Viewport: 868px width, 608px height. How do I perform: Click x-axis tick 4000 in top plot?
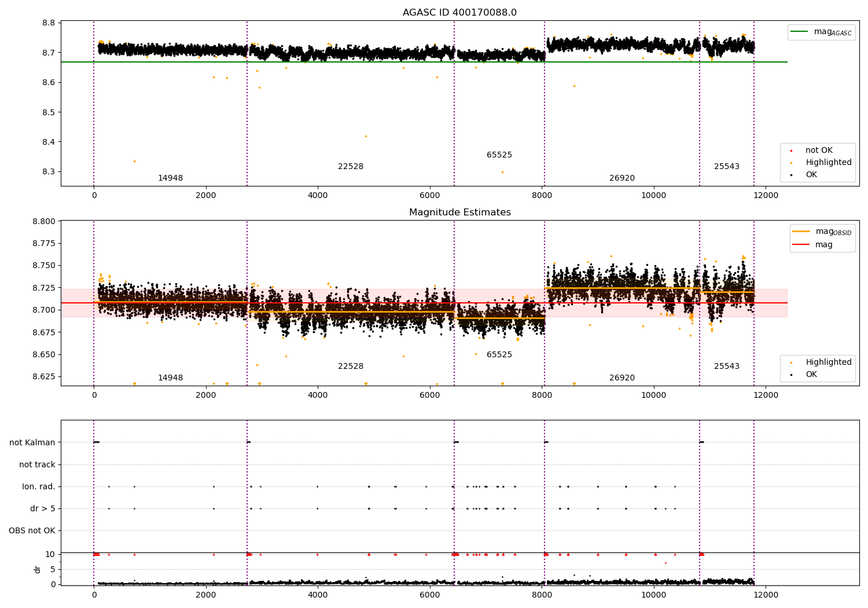[x=318, y=195]
